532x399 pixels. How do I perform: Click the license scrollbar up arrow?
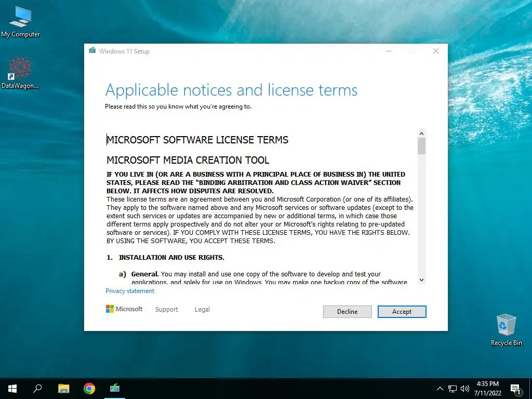point(421,134)
